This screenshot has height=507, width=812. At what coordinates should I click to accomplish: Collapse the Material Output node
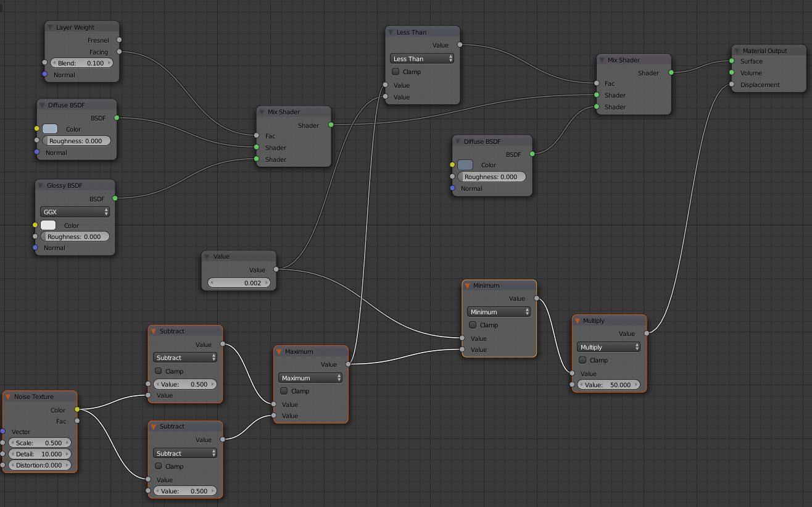tap(737, 51)
